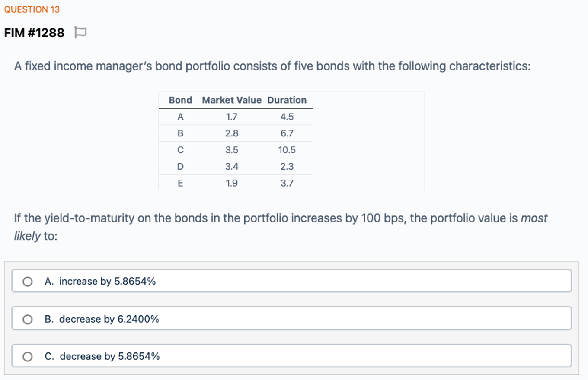Image resolution: width=588 pixels, height=380 pixels.
Task: Click Bond B's market value 2.8
Action: (232, 134)
